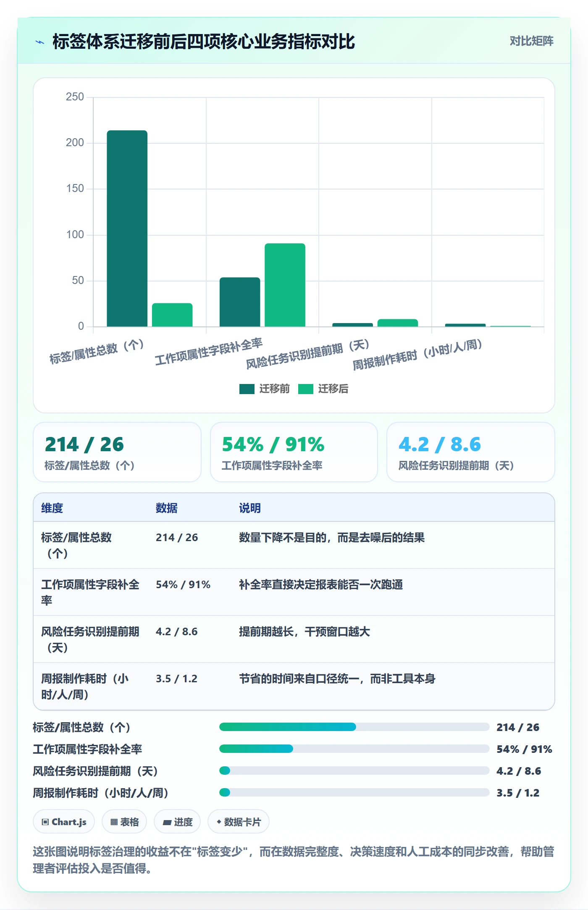The width and height of the screenshot is (588, 910).
Task: Click the chart title 标签体系迁移前后四项核心业务指标对比
Action: [204, 42]
